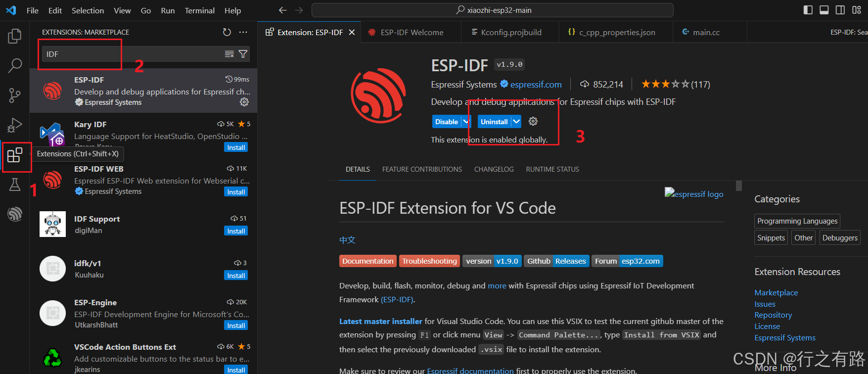Open the CHANGELOG tab
Screen dimensions: 868x374
[494, 169]
